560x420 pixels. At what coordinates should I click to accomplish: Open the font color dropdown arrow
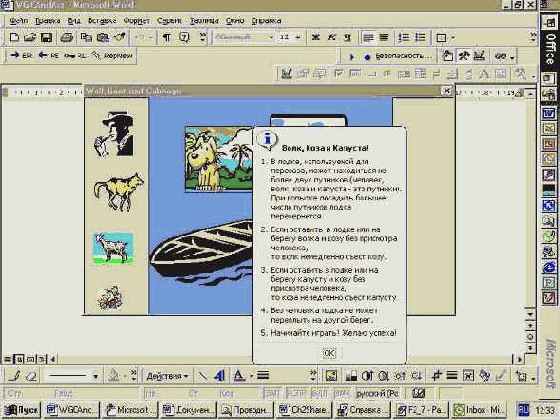pos(251,376)
